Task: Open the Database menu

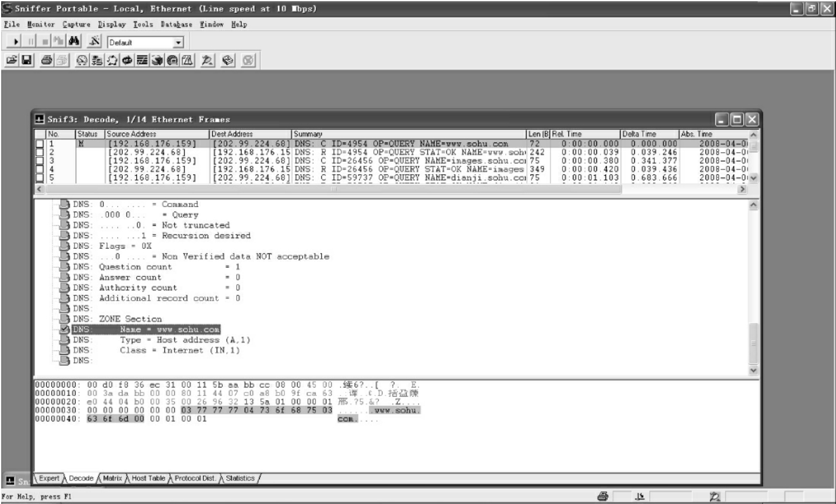Action: click(176, 25)
